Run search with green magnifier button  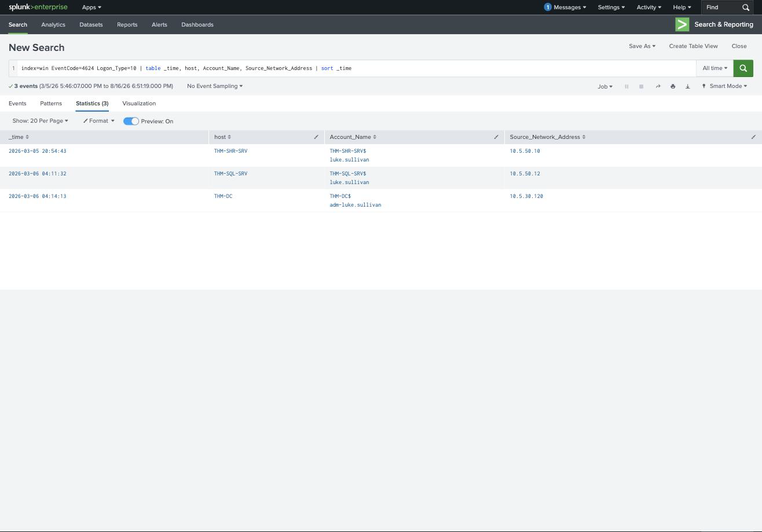point(743,68)
